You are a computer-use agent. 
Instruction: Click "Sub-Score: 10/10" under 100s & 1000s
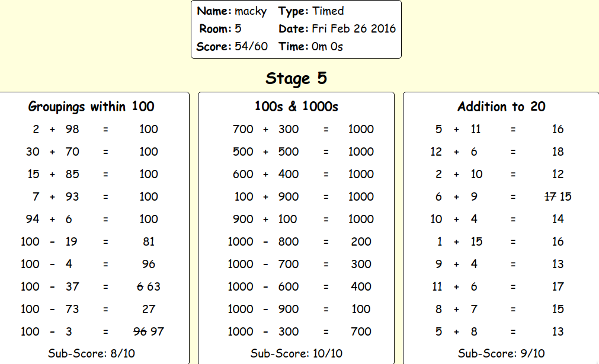[x=296, y=353]
